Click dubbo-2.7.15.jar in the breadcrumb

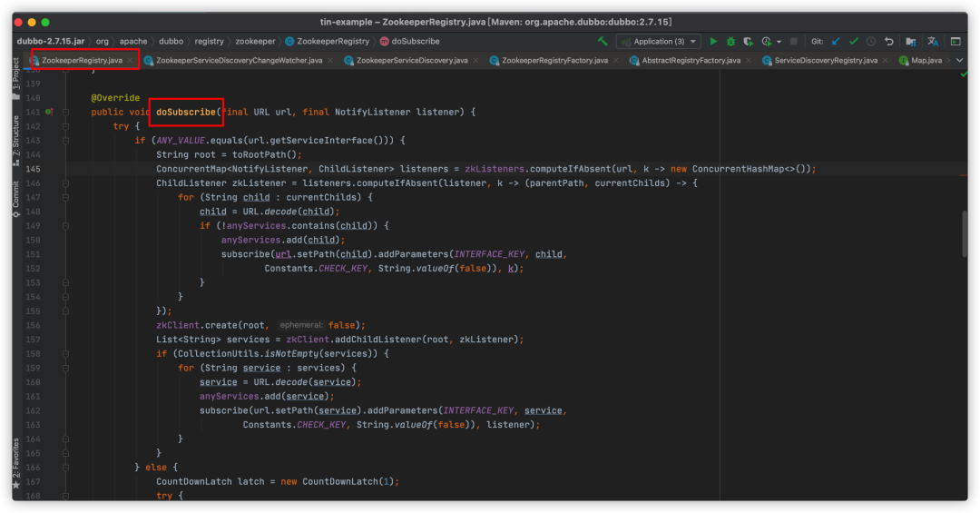coord(51,41)
